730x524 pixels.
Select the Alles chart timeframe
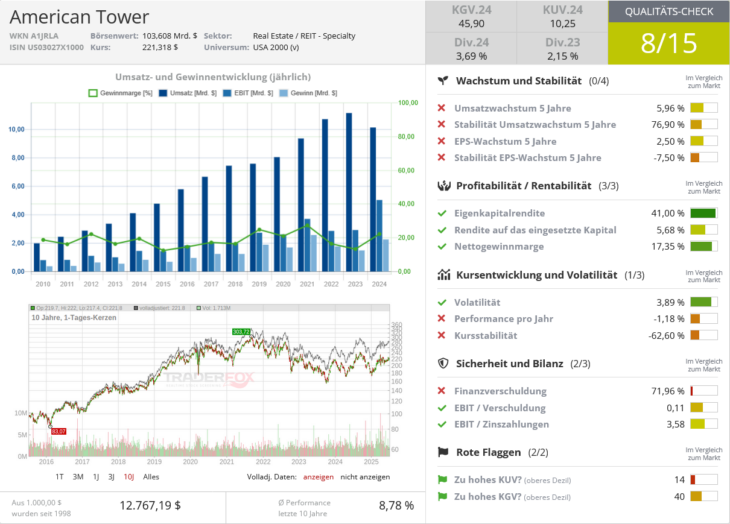coord(151,477)
